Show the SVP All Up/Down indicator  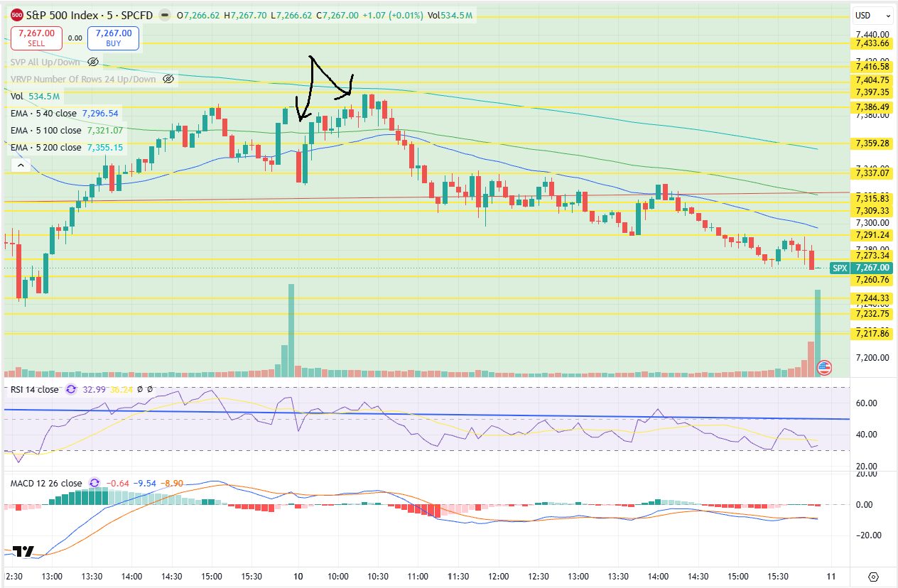(x=93, y=62)
